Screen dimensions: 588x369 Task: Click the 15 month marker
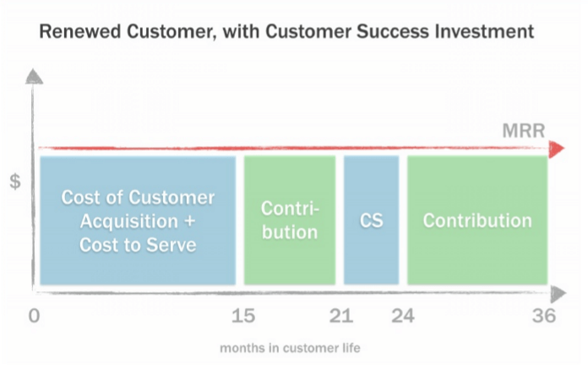pos(243,316)
